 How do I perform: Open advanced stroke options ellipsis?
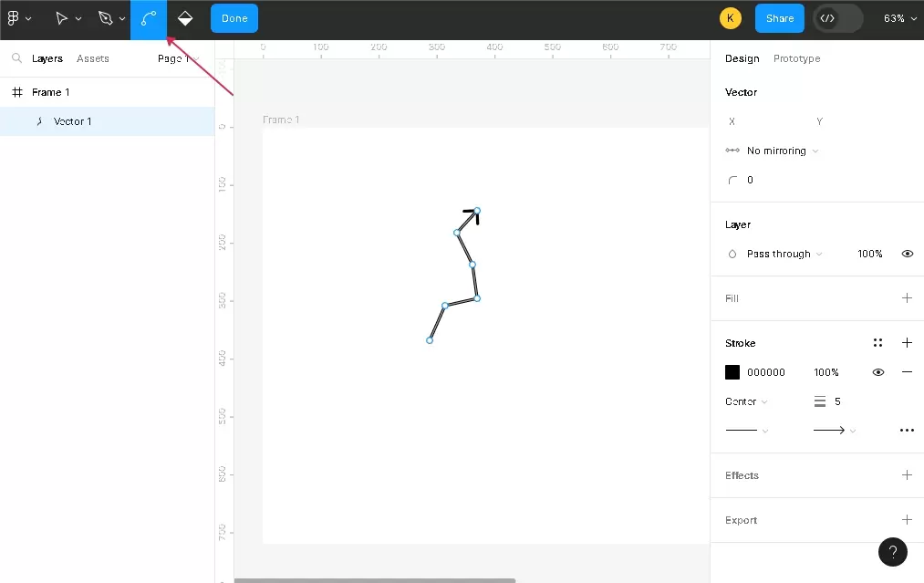[x=907, y=430]
